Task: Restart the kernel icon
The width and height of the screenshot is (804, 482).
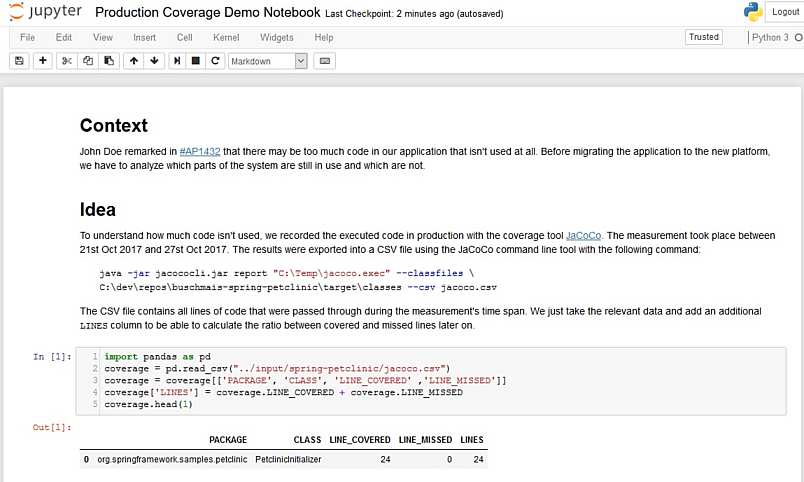Action: (x=215, y=61)
